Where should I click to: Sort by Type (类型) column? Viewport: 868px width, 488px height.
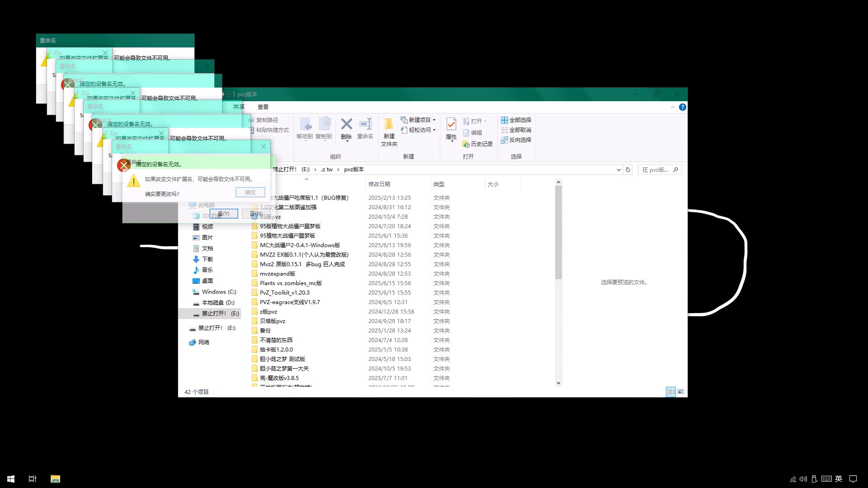pos(457,184)
